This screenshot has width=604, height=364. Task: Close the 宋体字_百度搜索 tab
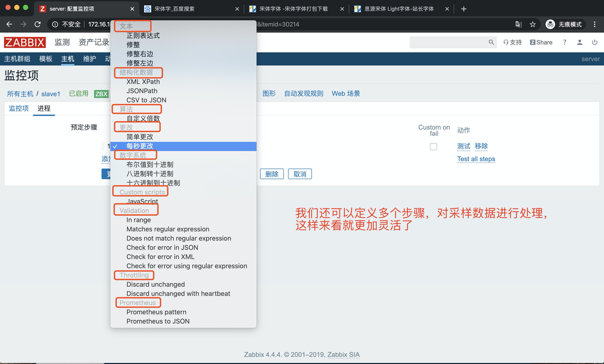237,9
